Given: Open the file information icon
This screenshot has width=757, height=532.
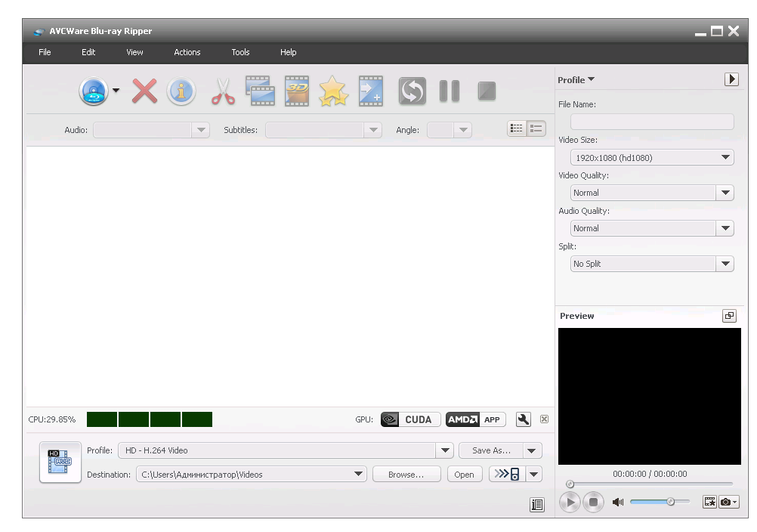Looking at the screenshot, I should pyautogui.click(x=181, y=91).
